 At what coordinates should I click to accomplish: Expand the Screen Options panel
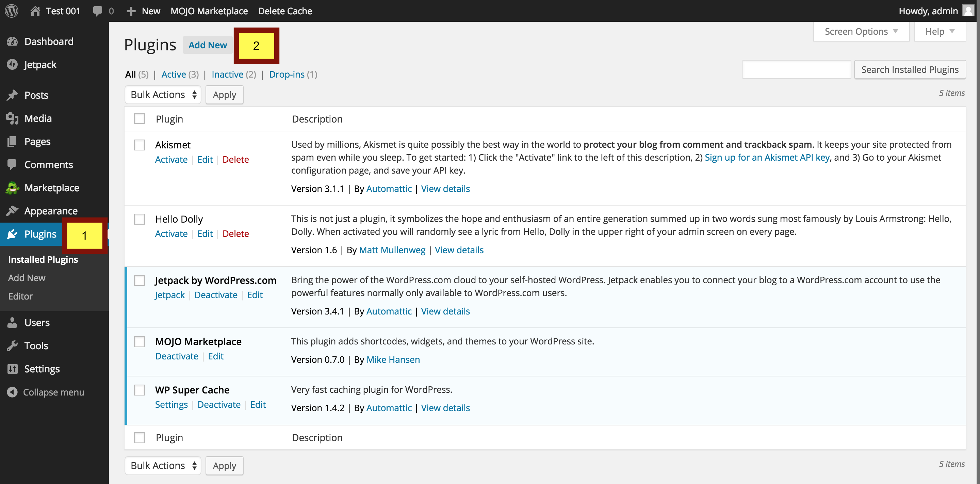click(861, 32)
